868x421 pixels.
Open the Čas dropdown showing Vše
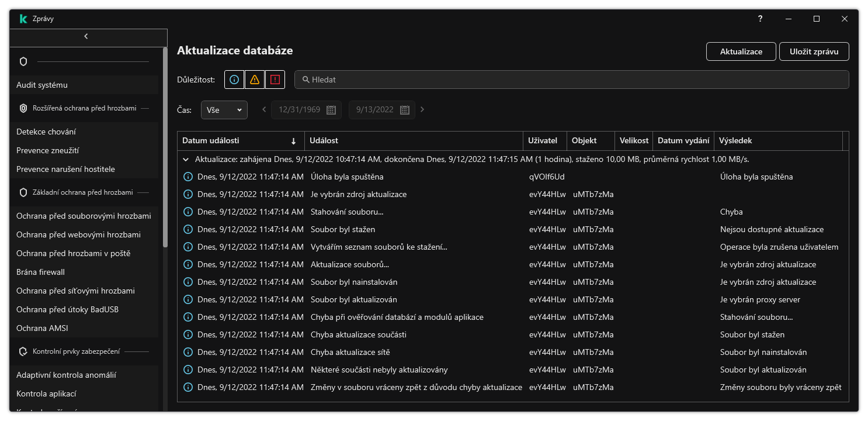(x=224, y=110)
